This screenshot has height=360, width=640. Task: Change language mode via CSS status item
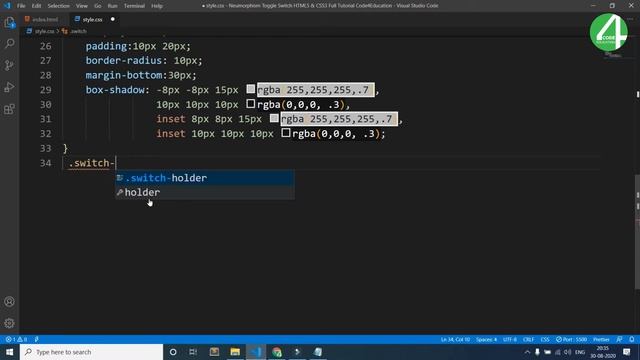pos(545,339)
